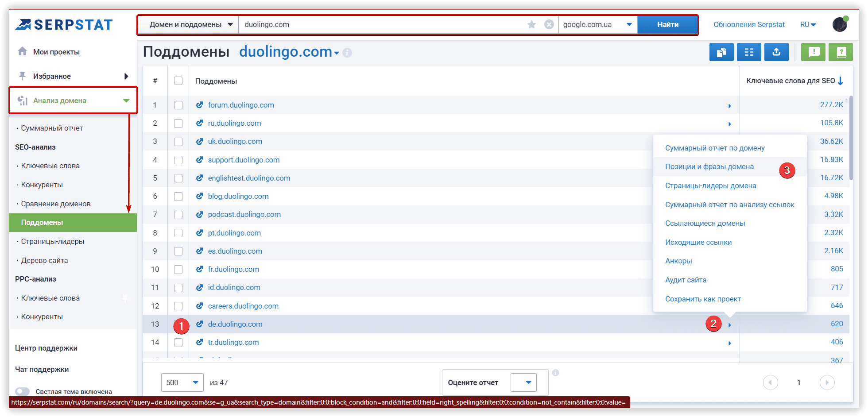Screen dimensions: 868x417
Task: Open the feedback exclamation icon button
Action: coord(814,52)
